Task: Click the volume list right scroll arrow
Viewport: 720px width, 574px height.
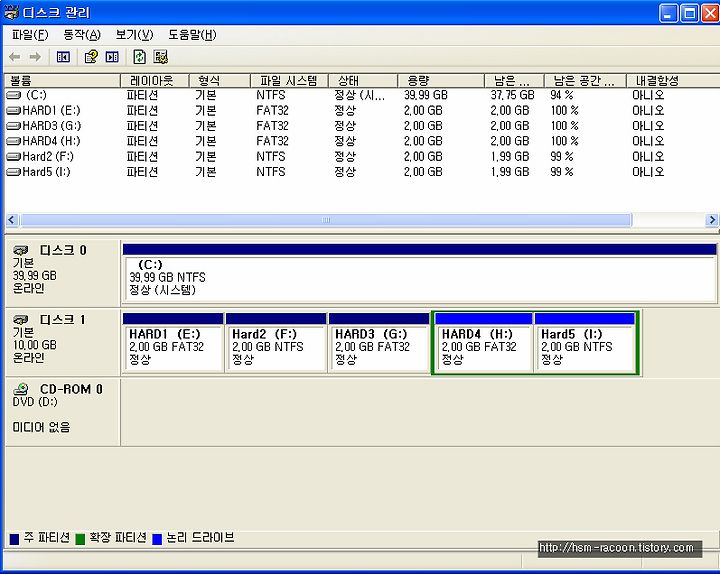Action: pos(711,220)
